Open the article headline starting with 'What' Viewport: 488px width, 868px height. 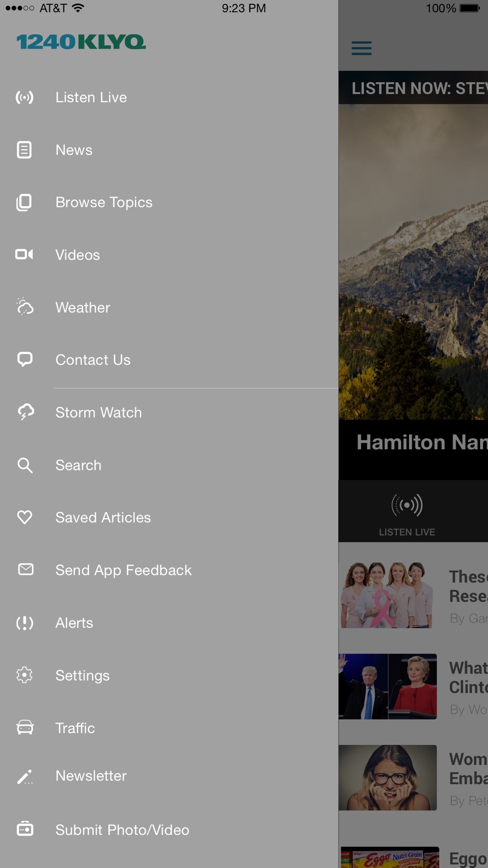pos(468,678)
